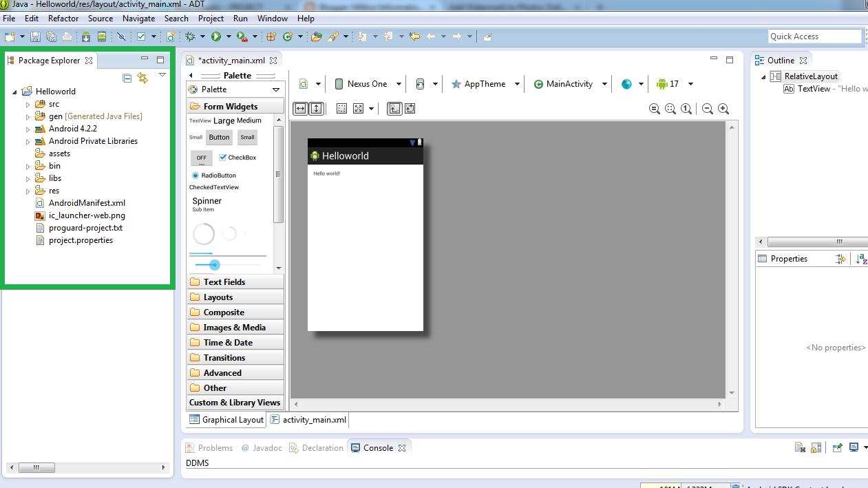Click the Properties panel sort alphabetically icon

(x=862, y=259)
